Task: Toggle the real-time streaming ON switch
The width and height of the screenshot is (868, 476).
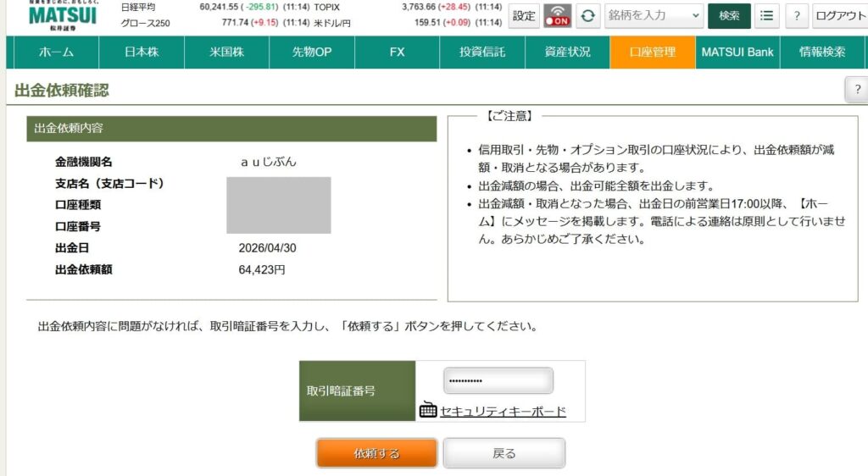Action: [x=557, y=15]
